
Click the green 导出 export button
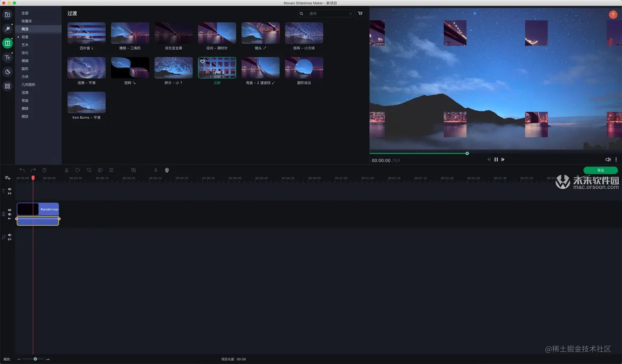601,170
